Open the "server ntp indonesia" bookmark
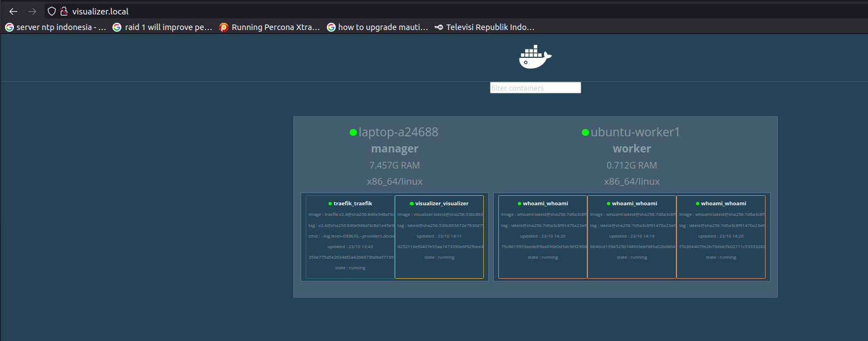The image size is (868, 341). [56, 27]
